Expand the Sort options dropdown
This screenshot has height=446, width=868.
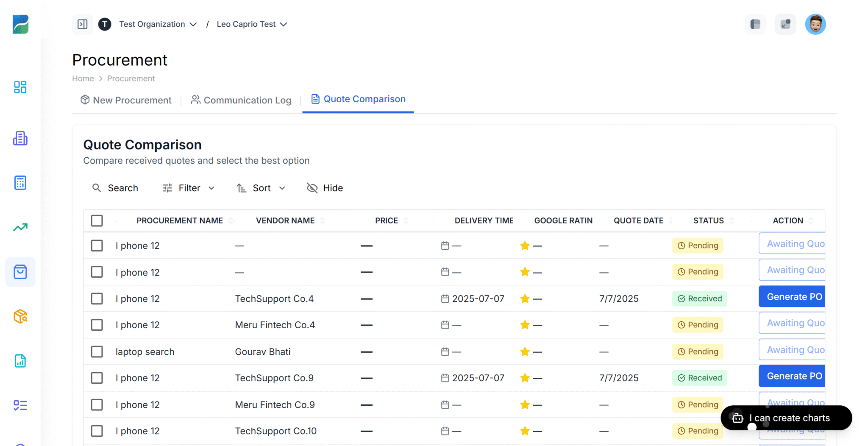click(x=282, y=188)
